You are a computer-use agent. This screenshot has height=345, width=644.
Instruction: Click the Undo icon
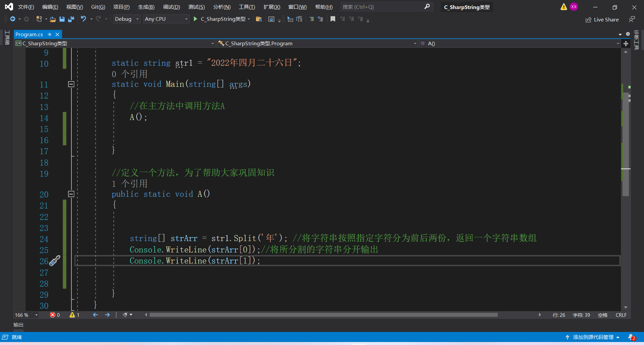click(x=84, y=19)
